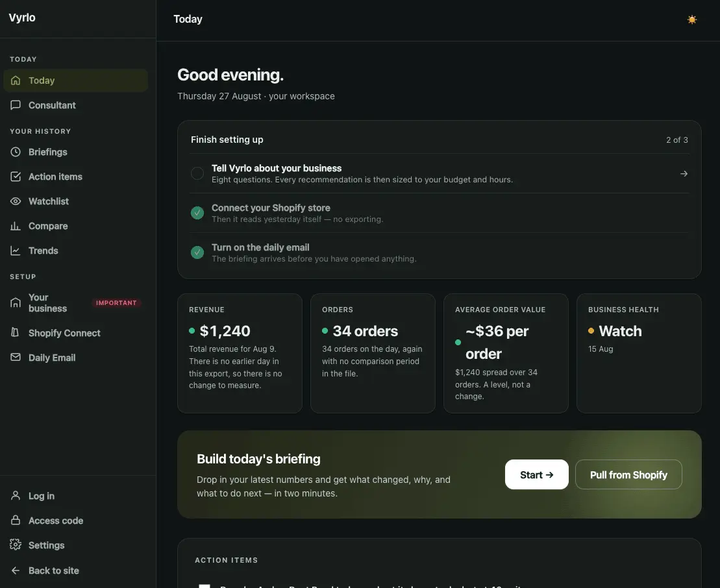This screenshot has height=588, width=720.
Task: Click the building icon beside Your business
Action: tap(16, 303)
